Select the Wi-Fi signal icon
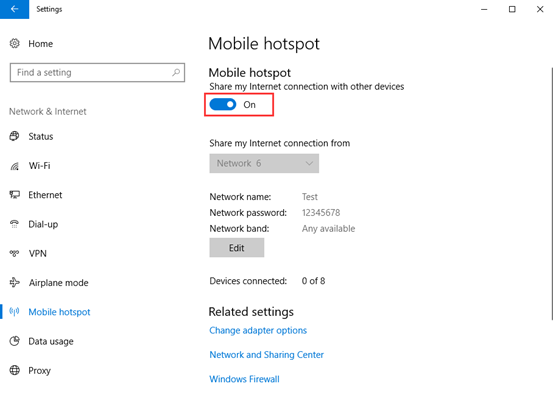 (14, 166)
